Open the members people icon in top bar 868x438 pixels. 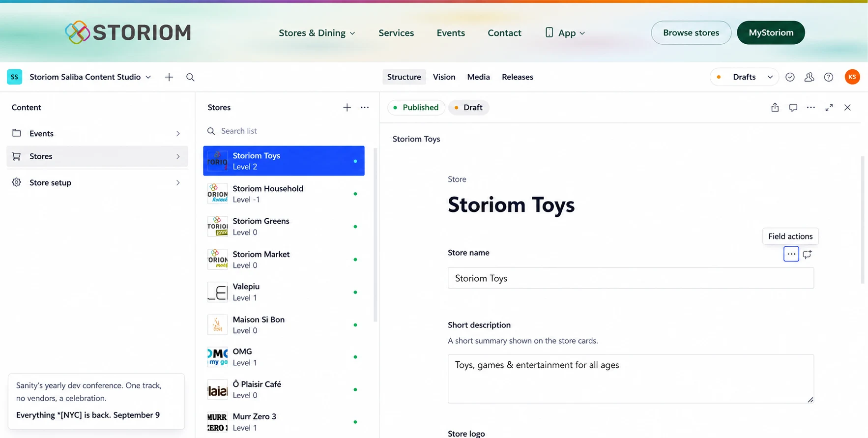tap(809, 77)
